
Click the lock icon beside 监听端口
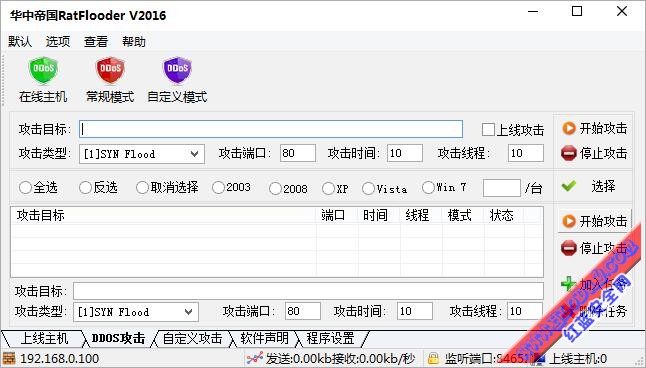coord(433,358)
